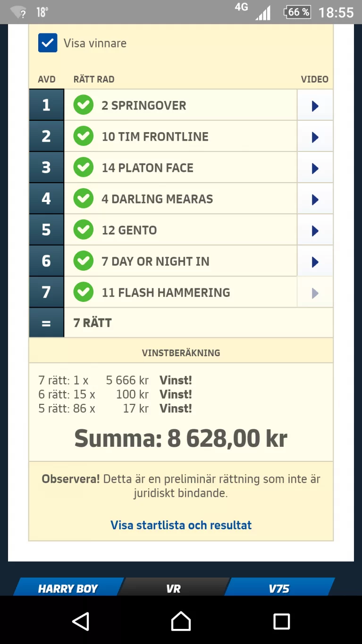362x644 pixels.
Task: Tap the Android back navigation button
Action: 81,621
